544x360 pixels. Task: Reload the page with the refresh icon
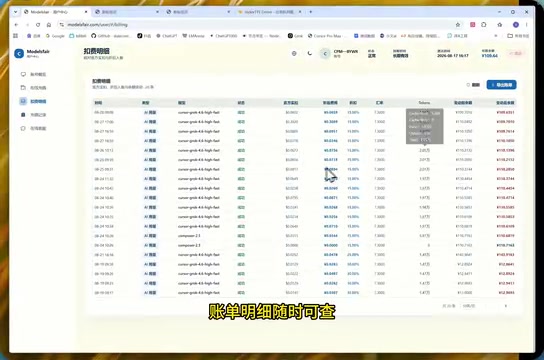[x=38, y=25]
